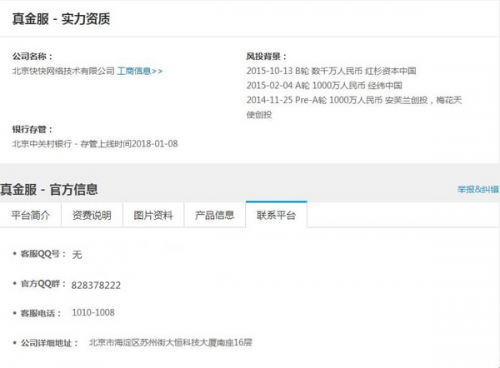Click the 公司详细地址 label
The width and height of the screenshot is (500, 368).
click(x=49, y=343)
